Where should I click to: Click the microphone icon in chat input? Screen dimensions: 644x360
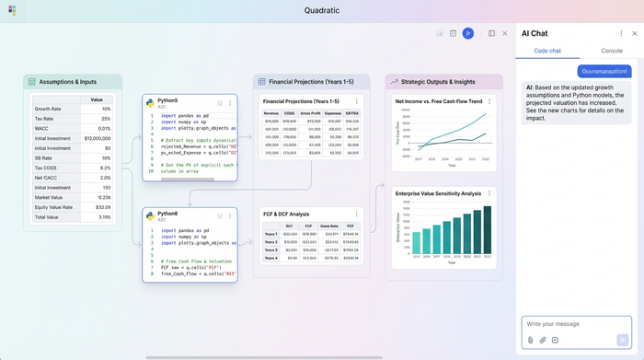click(x=530, y=340)
